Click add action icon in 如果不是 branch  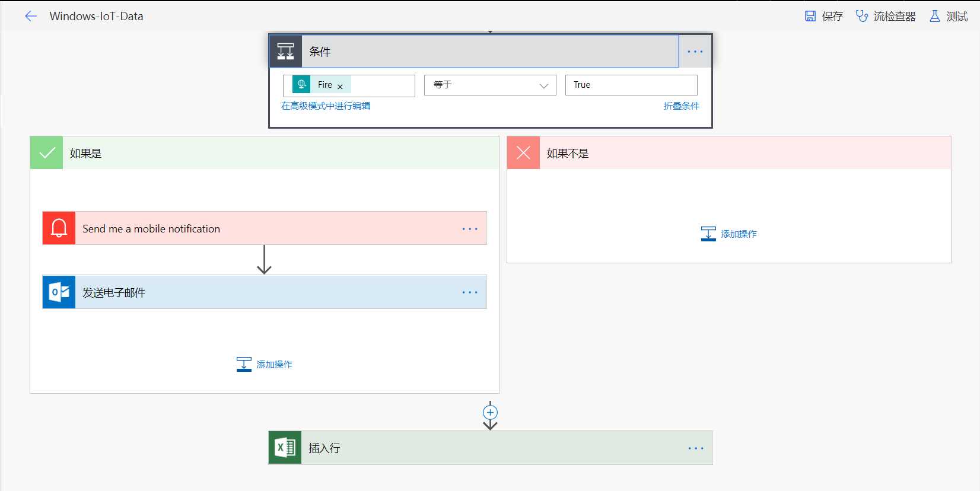(x=708, y=234)
